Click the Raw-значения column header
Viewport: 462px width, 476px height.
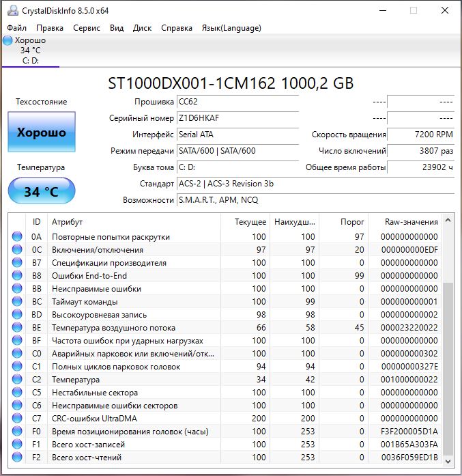tap(405, 222)
